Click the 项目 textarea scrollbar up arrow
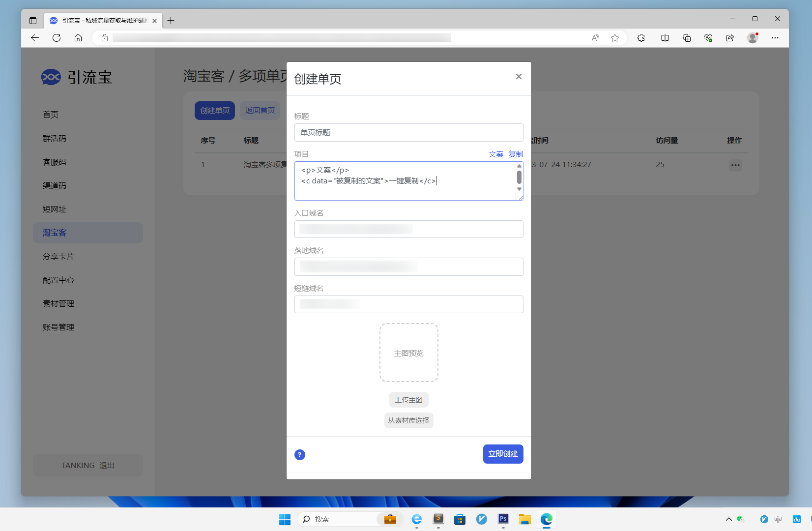 pyautogui.click(x=519, y=166)
